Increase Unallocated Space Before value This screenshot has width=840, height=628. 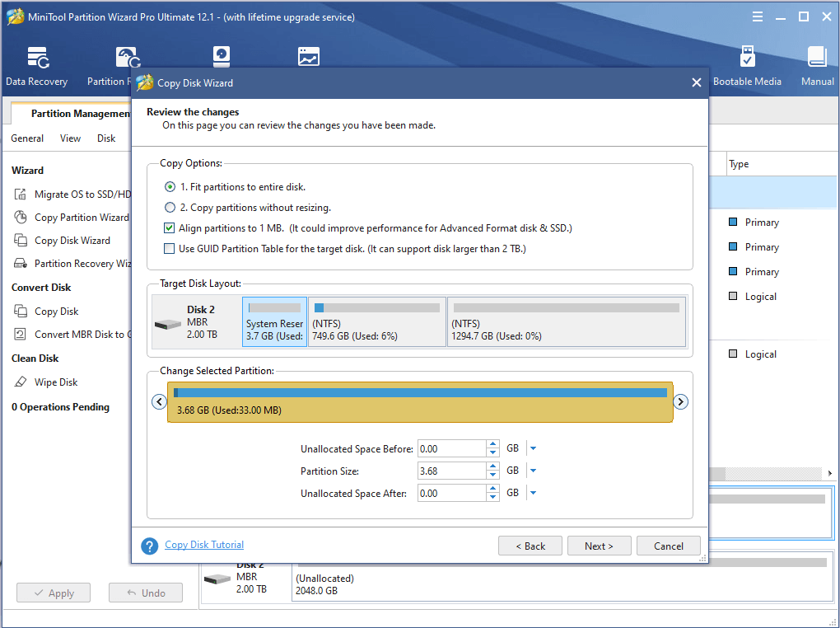(x=492, y=444)
